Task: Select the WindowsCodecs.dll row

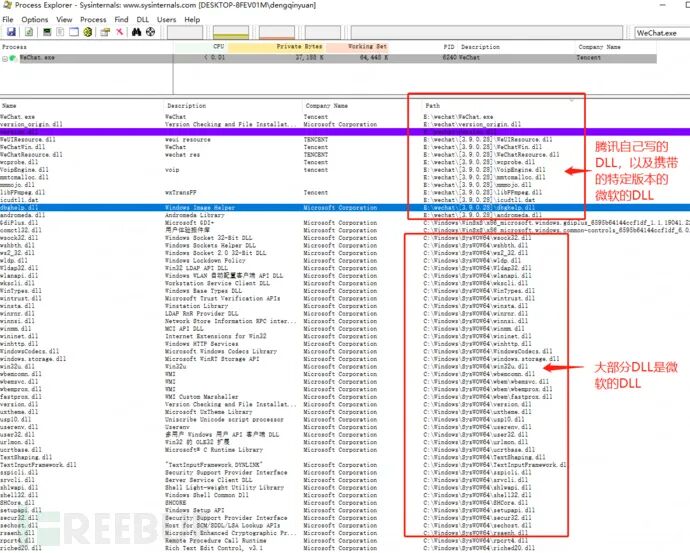Action: (x=345, y=351)
